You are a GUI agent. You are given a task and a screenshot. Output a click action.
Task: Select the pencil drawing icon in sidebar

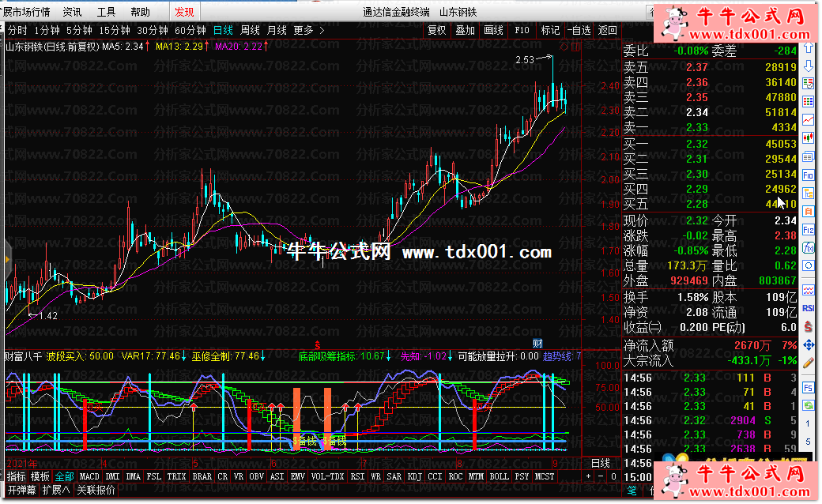click(x=808, y=362)
